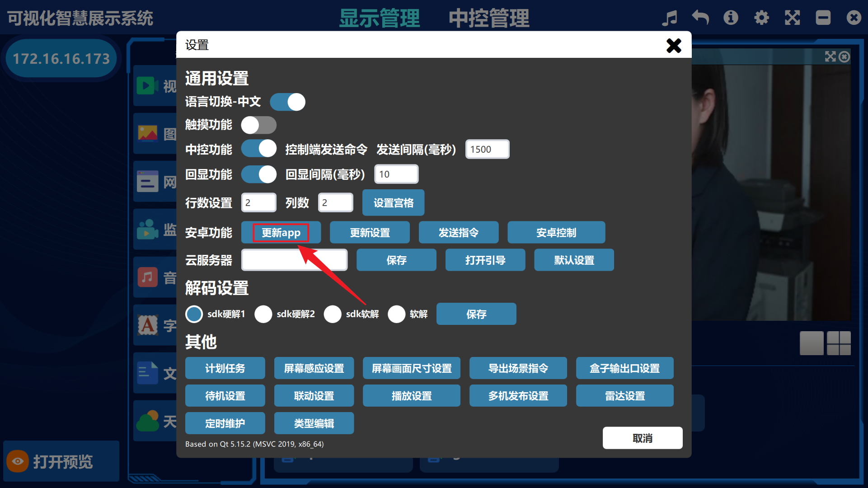Viewport: 868px width, 488px height.
Task: Enable the 触摸功能 touch toggle
Action: pyautogui.click(x=258, y=125)
